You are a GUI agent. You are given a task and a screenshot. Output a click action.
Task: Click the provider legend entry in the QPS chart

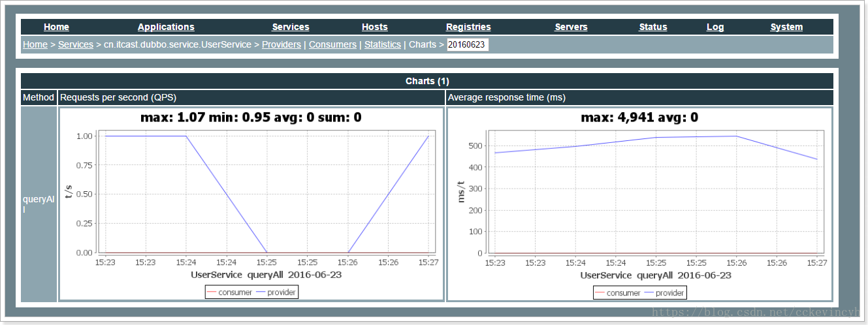click(x=276, y=292)
